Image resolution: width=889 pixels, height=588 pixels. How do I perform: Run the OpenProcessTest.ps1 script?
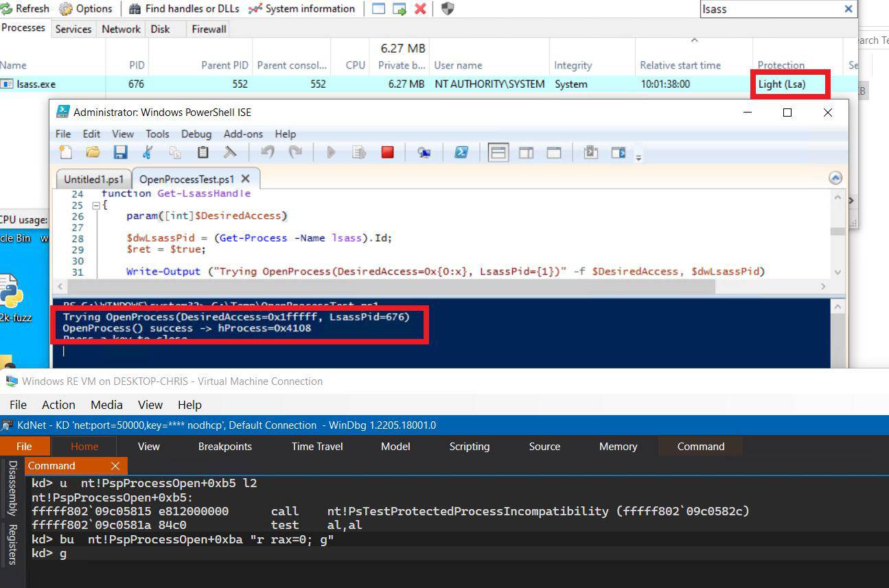click(x=330, y=152)
